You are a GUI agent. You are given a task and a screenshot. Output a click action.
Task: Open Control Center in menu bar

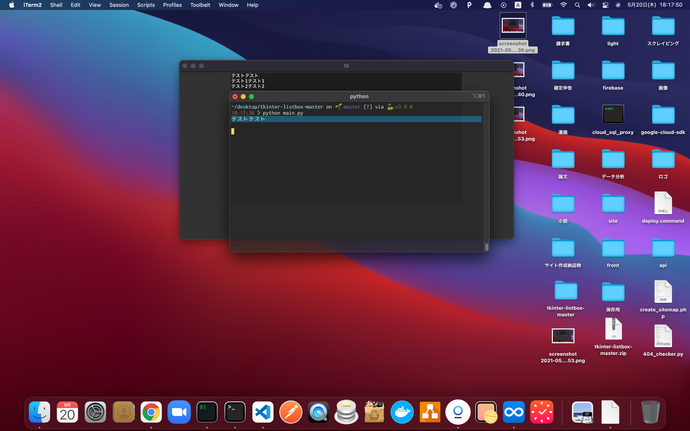(x=605, y=5)
